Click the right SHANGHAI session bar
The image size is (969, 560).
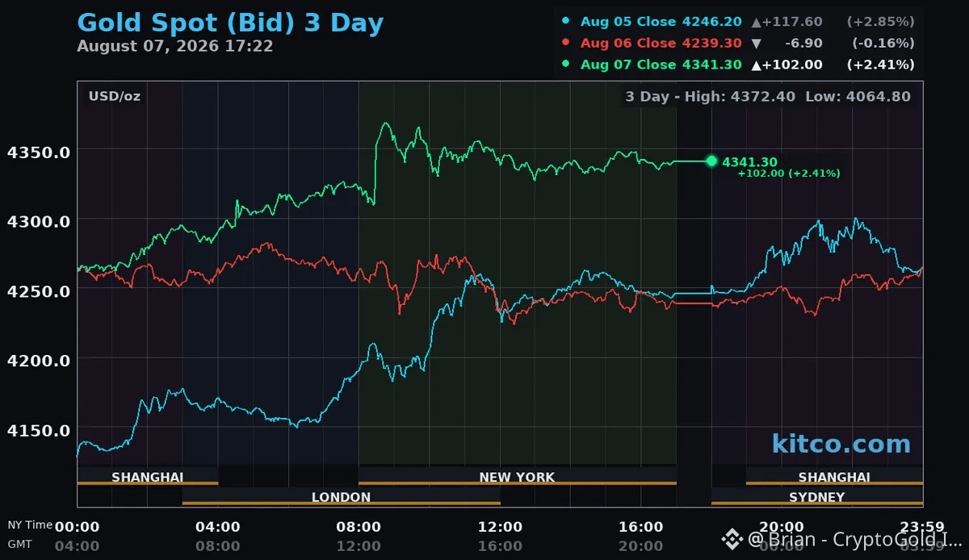pos(834,477)
